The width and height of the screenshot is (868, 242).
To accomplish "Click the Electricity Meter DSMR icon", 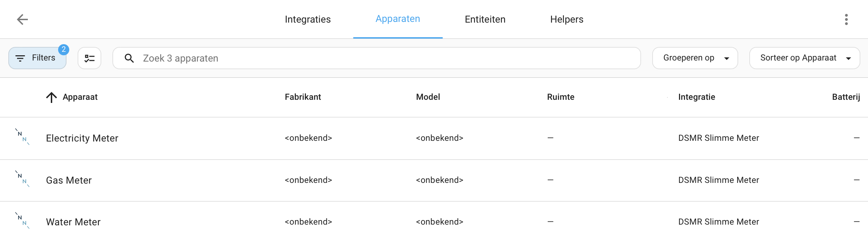I will pyautogui.click(x=22, y=137).
